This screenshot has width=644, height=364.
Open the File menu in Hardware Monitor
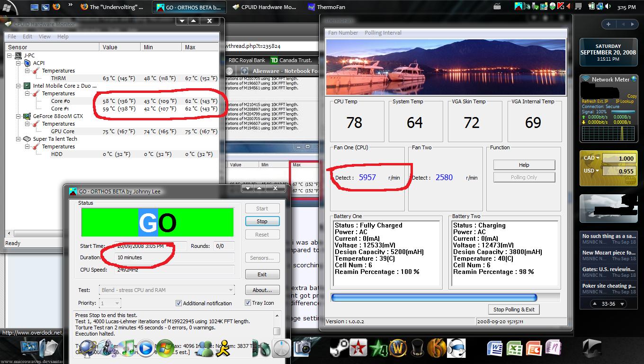tap(12, 36)
